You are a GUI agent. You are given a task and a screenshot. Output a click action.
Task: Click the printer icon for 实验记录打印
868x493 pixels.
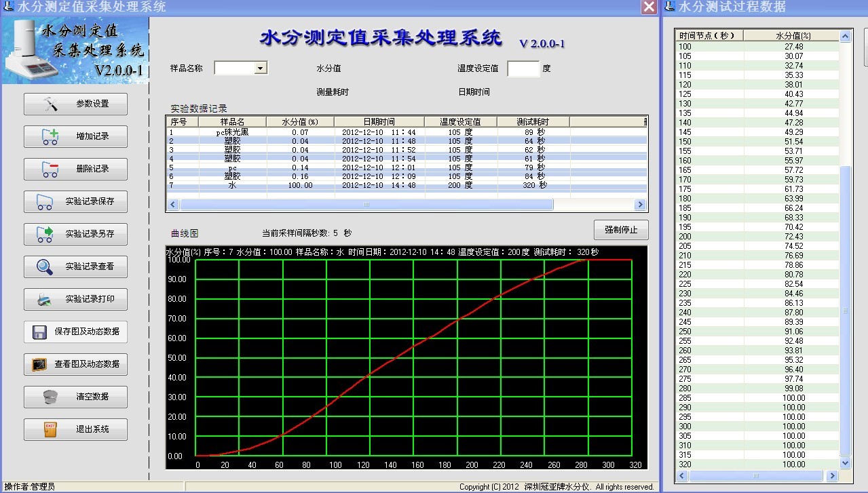[44, 299]
